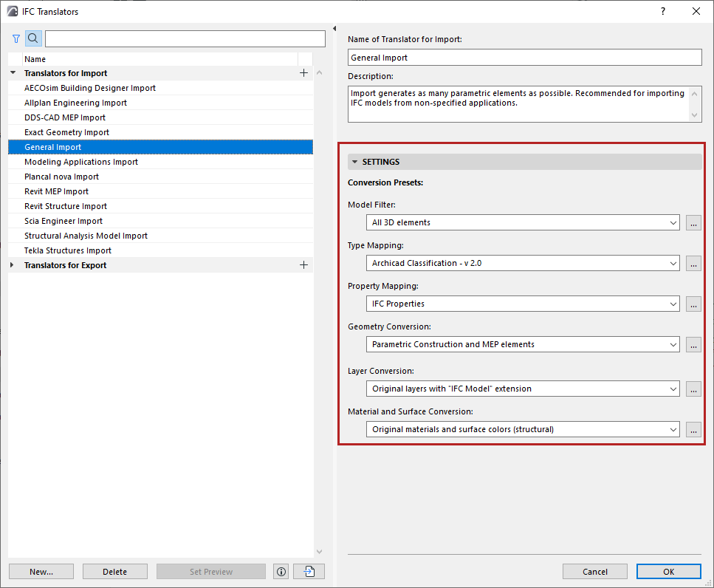The height and width of the screenshot is (588, 714).
Task: Close the IFC Translators dialog
Action: [x=696, y=11]
